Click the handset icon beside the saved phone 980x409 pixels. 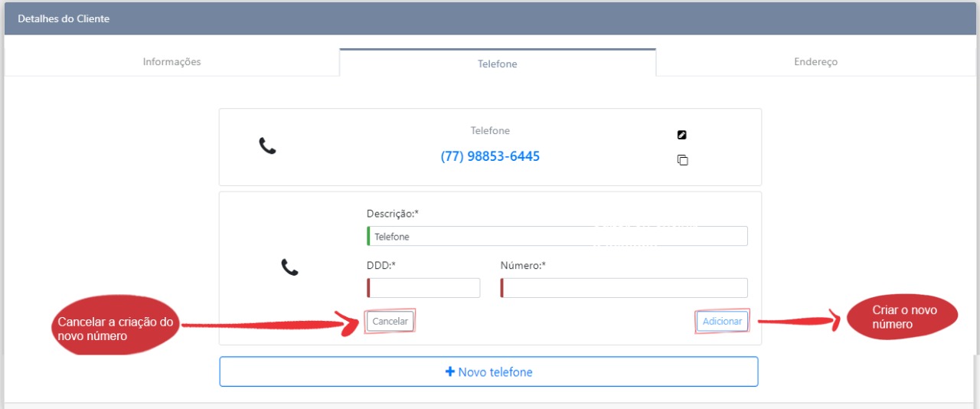[x=267, y=146]
